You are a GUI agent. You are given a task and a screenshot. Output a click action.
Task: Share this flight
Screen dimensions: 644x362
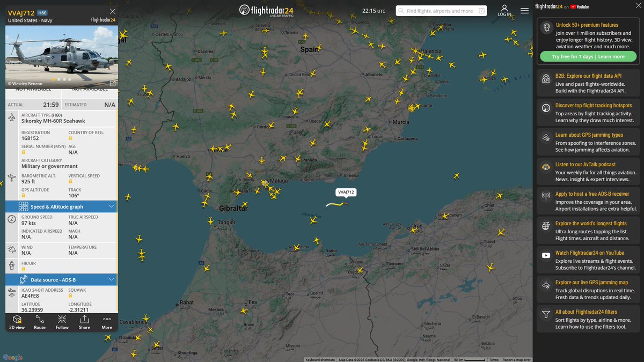(x=84, y=322)
